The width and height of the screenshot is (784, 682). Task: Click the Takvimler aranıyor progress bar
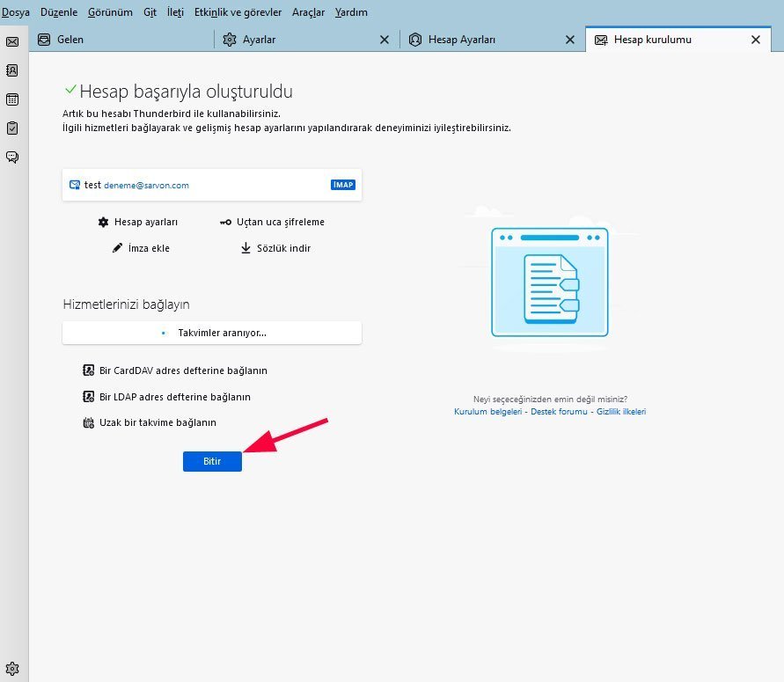point(211,333)
